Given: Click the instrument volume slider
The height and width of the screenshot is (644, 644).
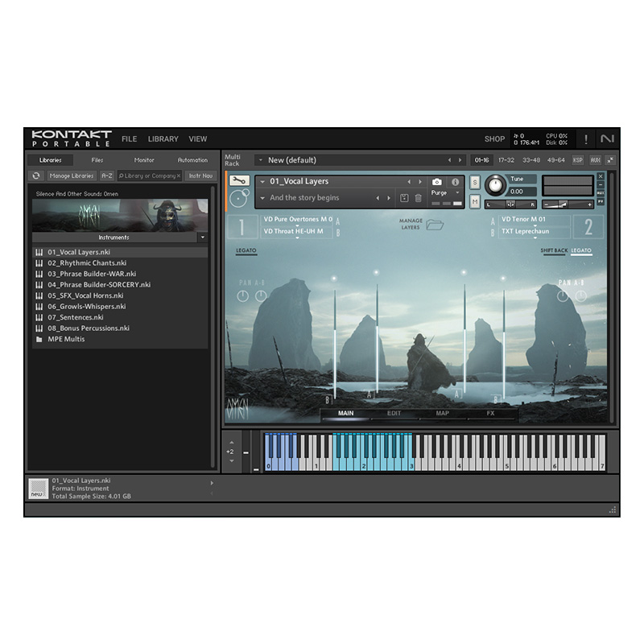Looking at the screenshot, I should 568,204.
